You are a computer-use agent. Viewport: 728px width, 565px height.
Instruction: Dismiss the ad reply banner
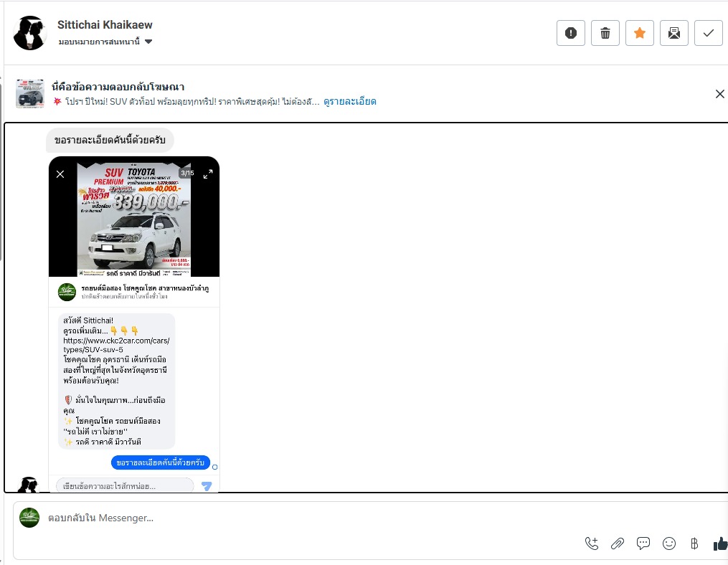719,94
